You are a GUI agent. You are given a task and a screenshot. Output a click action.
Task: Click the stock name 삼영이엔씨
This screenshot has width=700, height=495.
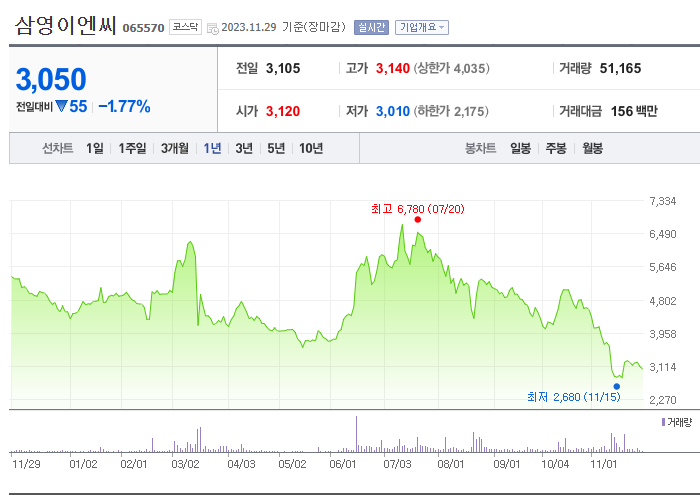click(65, 25)
